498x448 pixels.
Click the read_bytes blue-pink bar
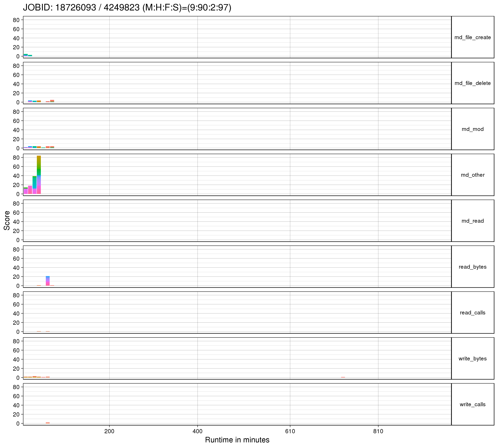pos(48,281)
